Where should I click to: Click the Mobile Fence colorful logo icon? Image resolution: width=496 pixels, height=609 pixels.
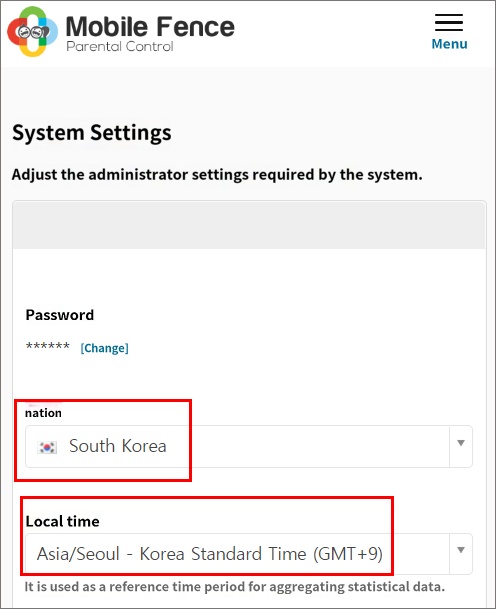tap(33, 31)
